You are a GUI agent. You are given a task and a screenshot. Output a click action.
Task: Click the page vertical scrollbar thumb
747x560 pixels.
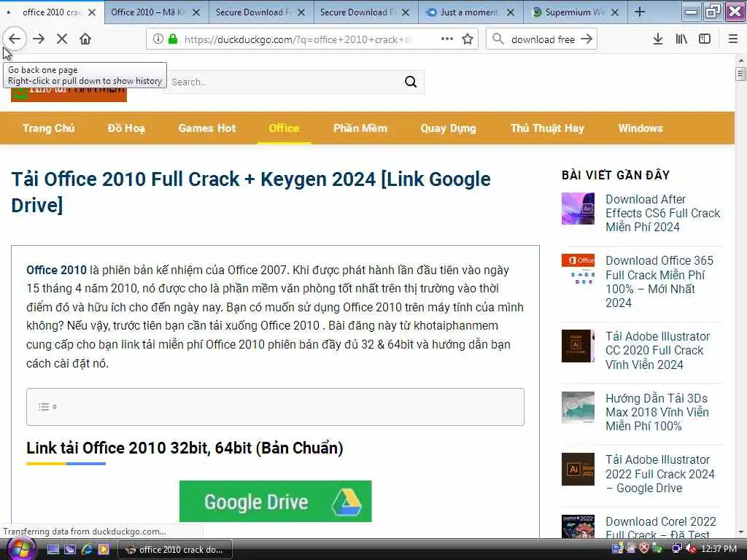click(x=740, y=74)
